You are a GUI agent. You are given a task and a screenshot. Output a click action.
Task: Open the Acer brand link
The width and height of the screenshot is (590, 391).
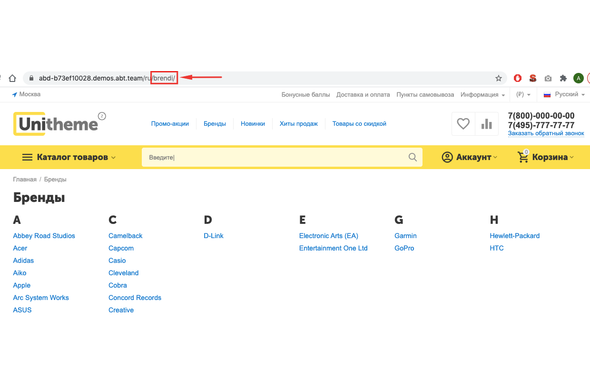(x=20, y=248)
